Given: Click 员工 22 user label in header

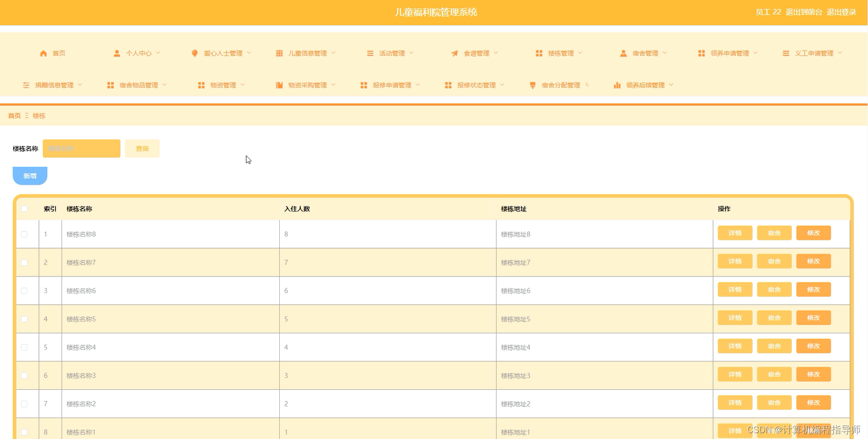Looking at the screenshot, I should point(768,12).
